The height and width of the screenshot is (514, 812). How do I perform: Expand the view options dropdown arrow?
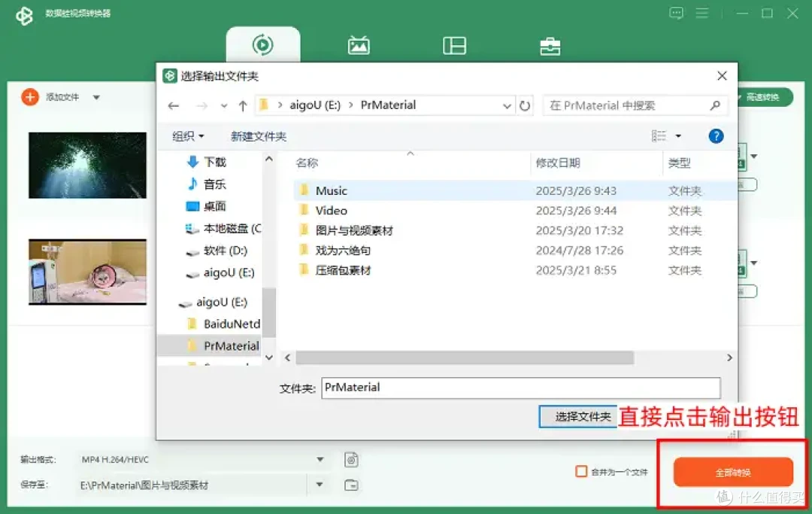(678, 135)
